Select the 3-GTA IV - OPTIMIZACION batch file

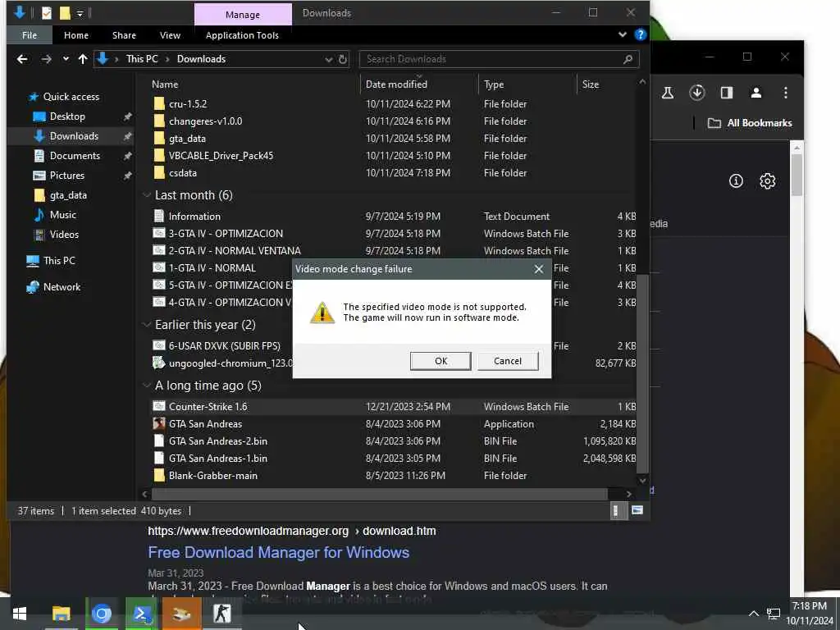click(226, 234)
